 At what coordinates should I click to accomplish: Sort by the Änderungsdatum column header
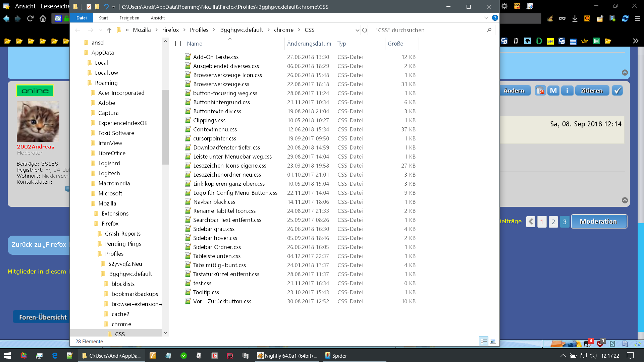[x=309, y=44]
